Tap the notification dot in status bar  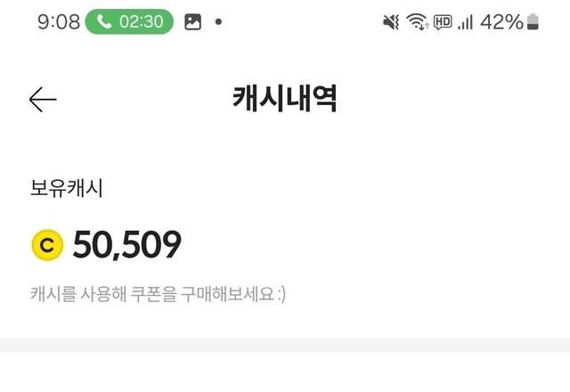(219, 22)
